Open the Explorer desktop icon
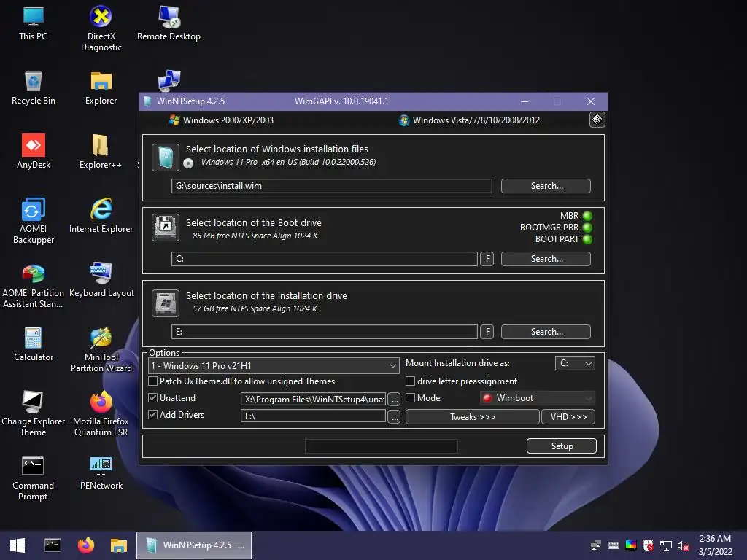747x560 pixels. click(x=101, y=88)
